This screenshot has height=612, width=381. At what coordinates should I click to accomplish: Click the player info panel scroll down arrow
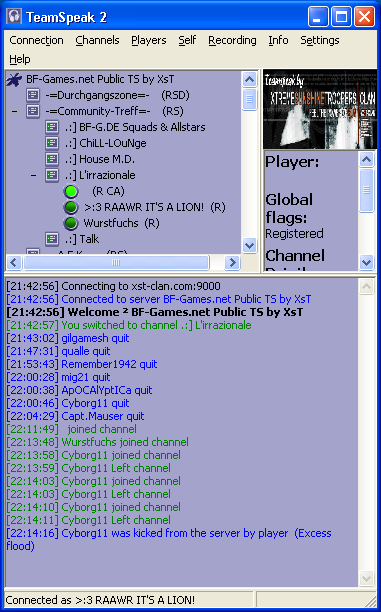[366, 262]
